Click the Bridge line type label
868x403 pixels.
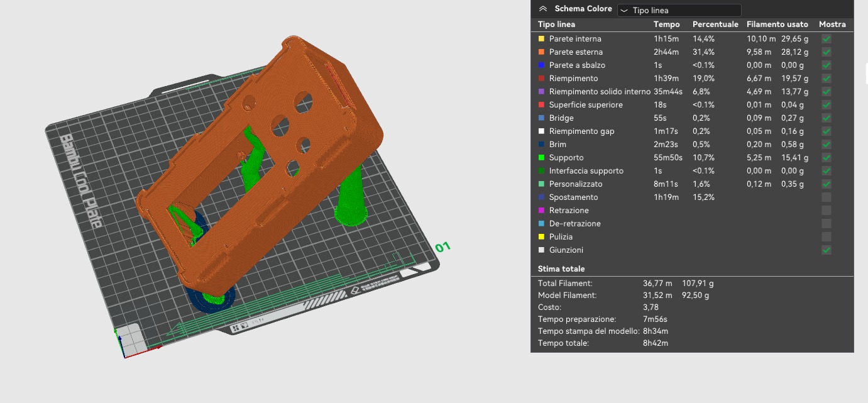point(561,118)
